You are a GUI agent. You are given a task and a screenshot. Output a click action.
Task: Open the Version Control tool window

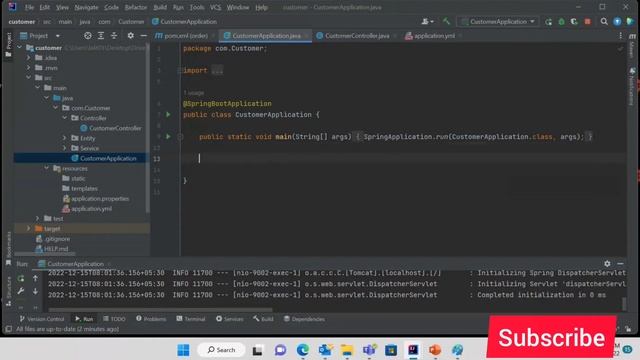tap(42, 319)
